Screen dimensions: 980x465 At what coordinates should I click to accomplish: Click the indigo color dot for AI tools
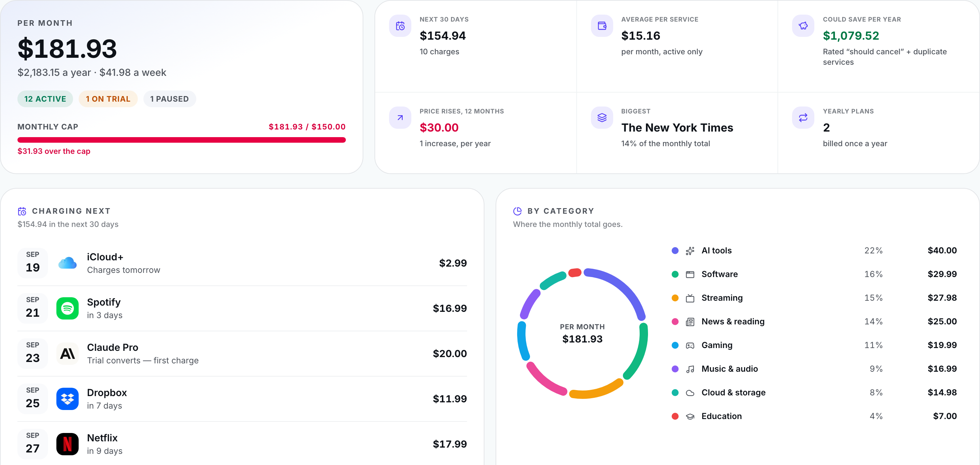point(675,250)
